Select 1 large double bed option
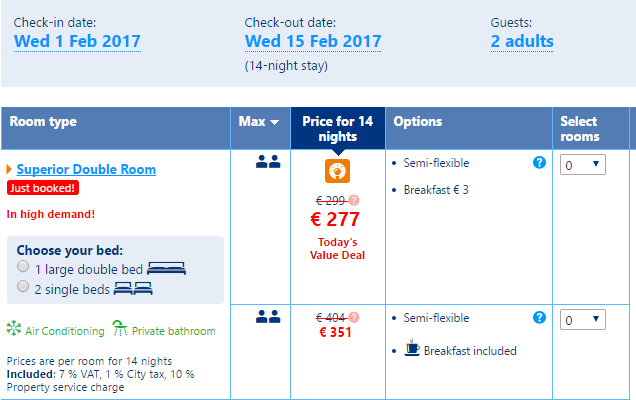The height and width of the screenshot is (400, 636). tap(23, 268)
